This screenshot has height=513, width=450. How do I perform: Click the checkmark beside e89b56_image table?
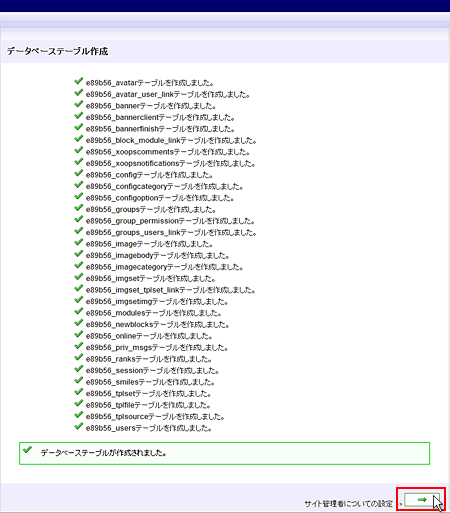79,242
